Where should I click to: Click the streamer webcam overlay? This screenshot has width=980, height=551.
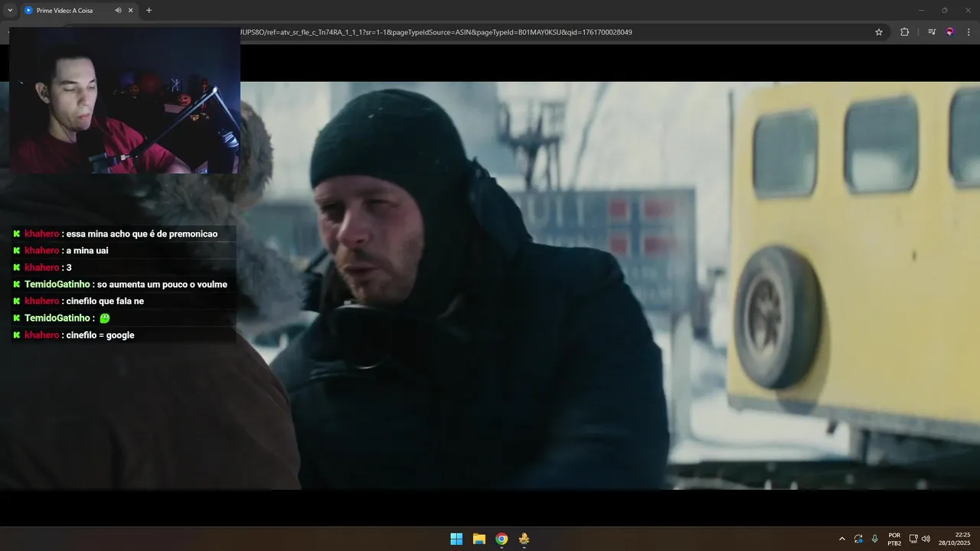click(125, 101)
